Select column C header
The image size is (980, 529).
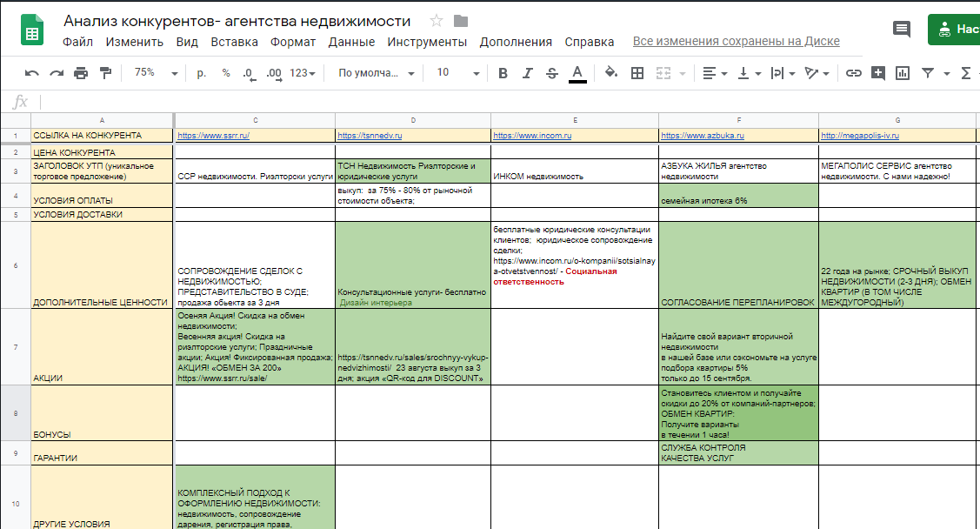pyautogui.click(x=255, y=120)
